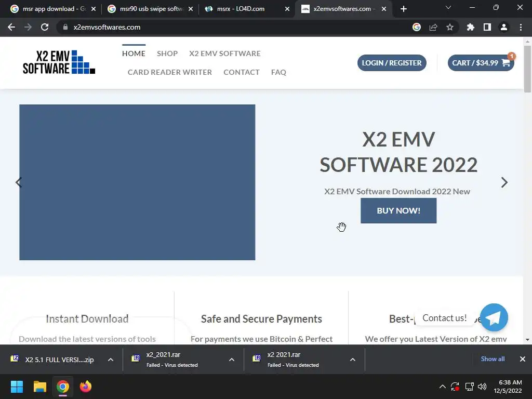
Task: Open the Chrome profile avatar
Action: click(x=504, y=27)
